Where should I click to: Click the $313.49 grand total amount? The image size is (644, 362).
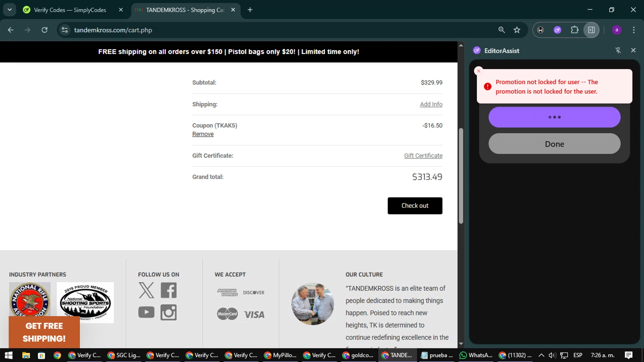tap(427, 177)
